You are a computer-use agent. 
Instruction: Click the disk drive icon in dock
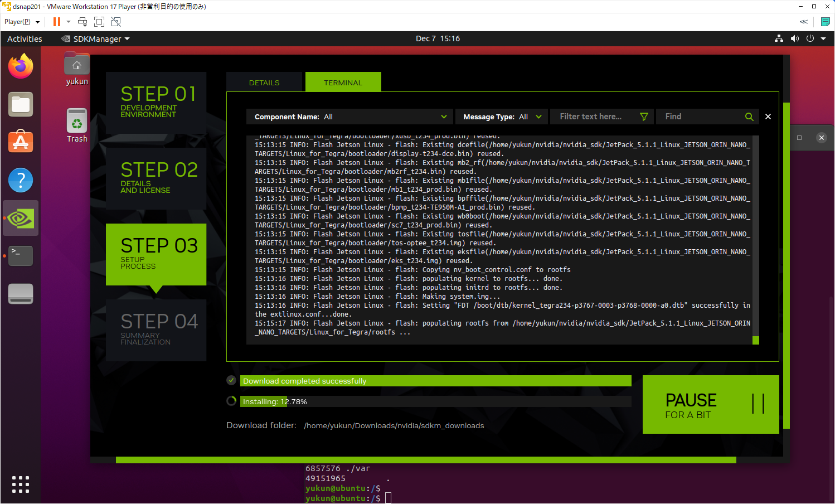(21, 294)
